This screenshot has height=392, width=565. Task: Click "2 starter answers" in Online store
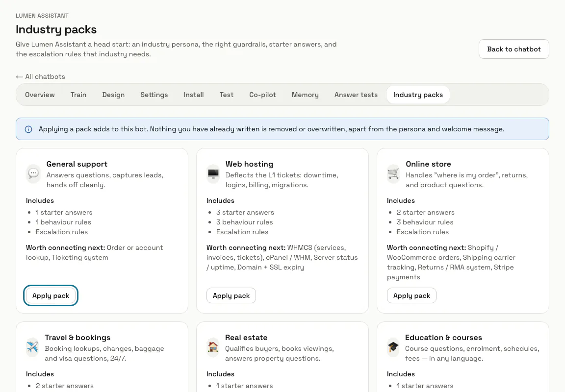pos(426,212)
